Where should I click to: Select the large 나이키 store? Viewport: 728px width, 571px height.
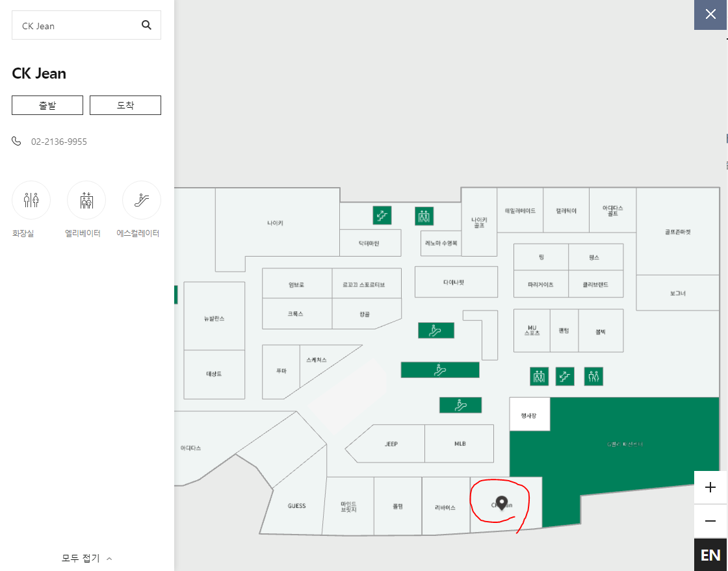pos(276,223)
